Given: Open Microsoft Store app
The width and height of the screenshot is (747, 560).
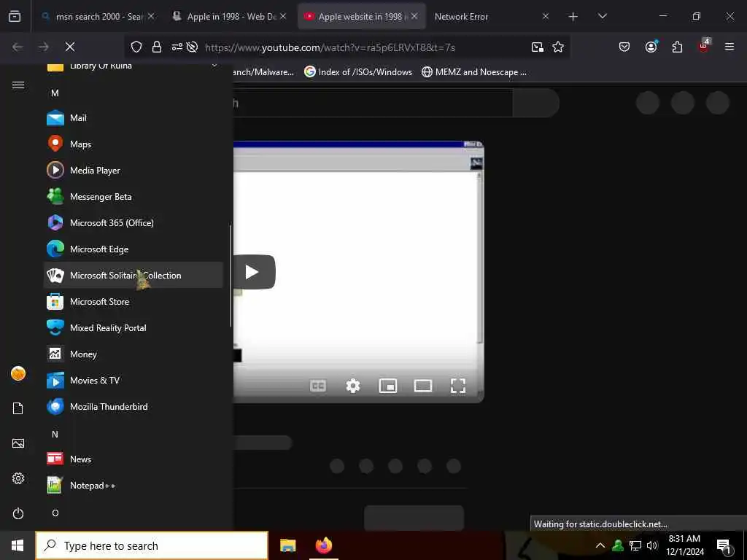Looking at the screenshot, I should click(133, 301).
